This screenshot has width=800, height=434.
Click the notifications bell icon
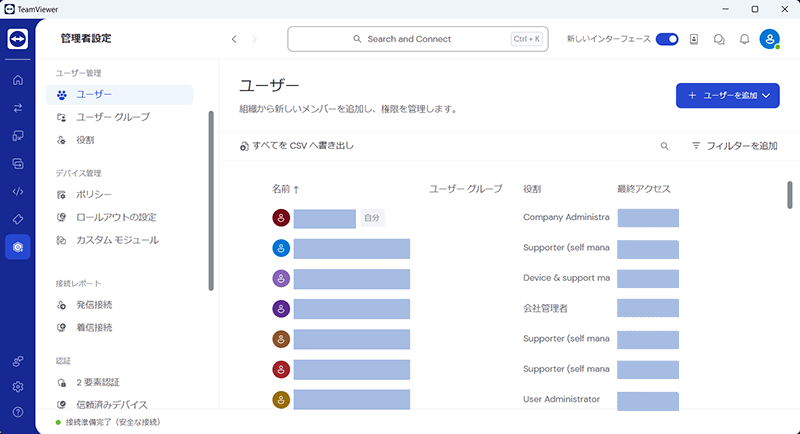[x=744, y=39]
